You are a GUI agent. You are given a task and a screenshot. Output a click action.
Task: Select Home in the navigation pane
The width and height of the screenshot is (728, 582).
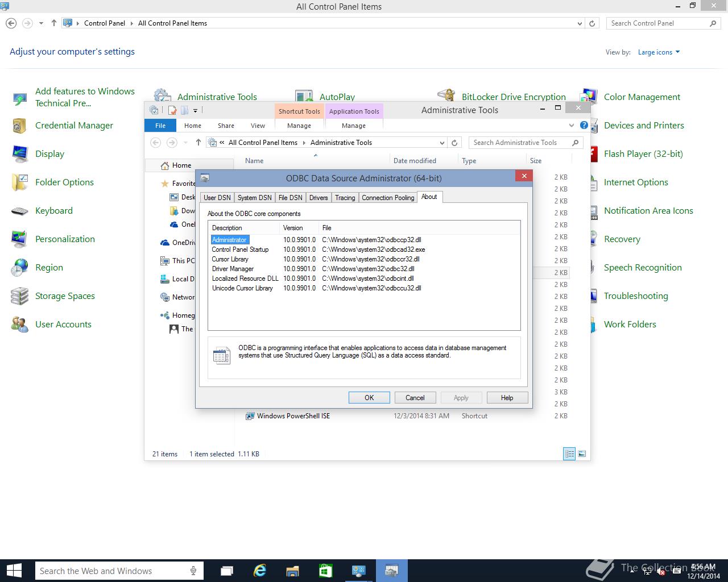(x=181, y=165)
